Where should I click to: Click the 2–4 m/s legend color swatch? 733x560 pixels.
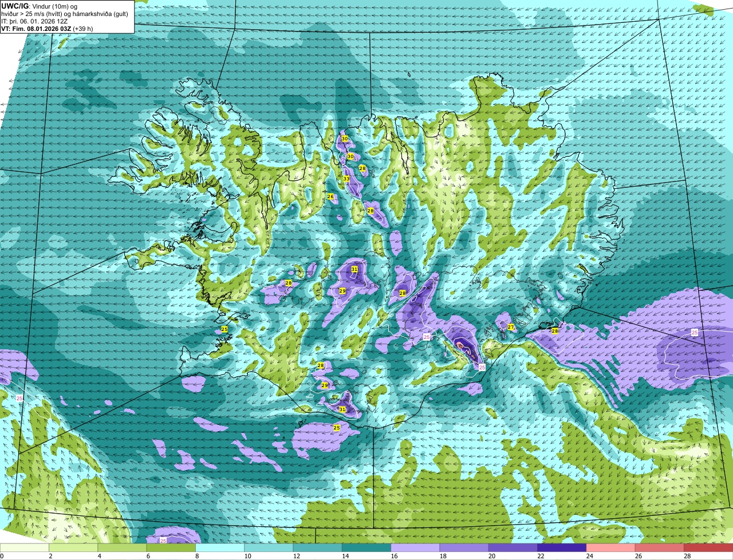(x=73, y=548)
